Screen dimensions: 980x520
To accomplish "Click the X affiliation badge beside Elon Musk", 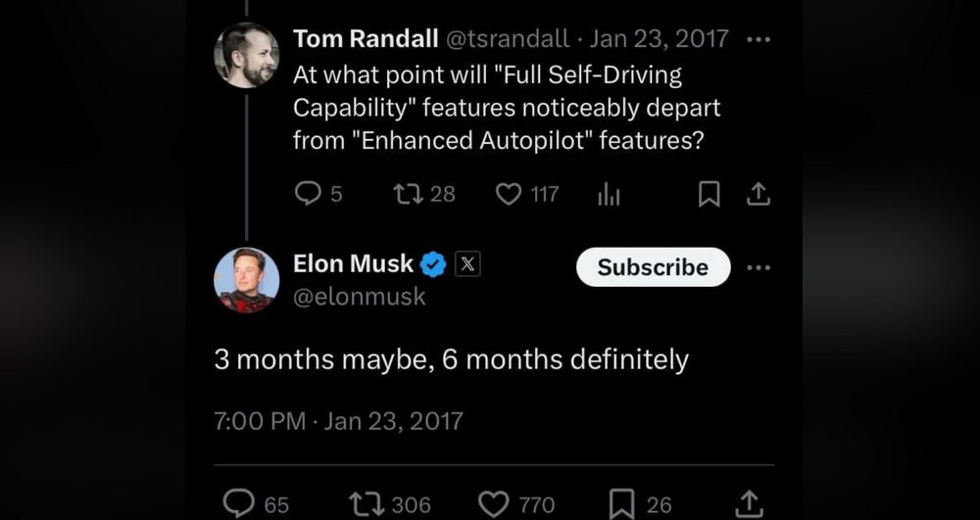I will tap(468, 263).
